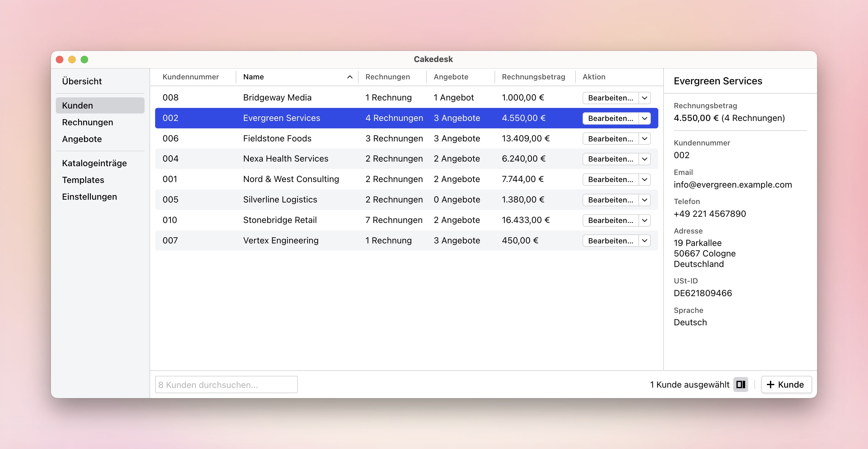The width and height of the screenshot is (868, 449).
Task: Open Einstellungen in sidebar
Action: 89,197
